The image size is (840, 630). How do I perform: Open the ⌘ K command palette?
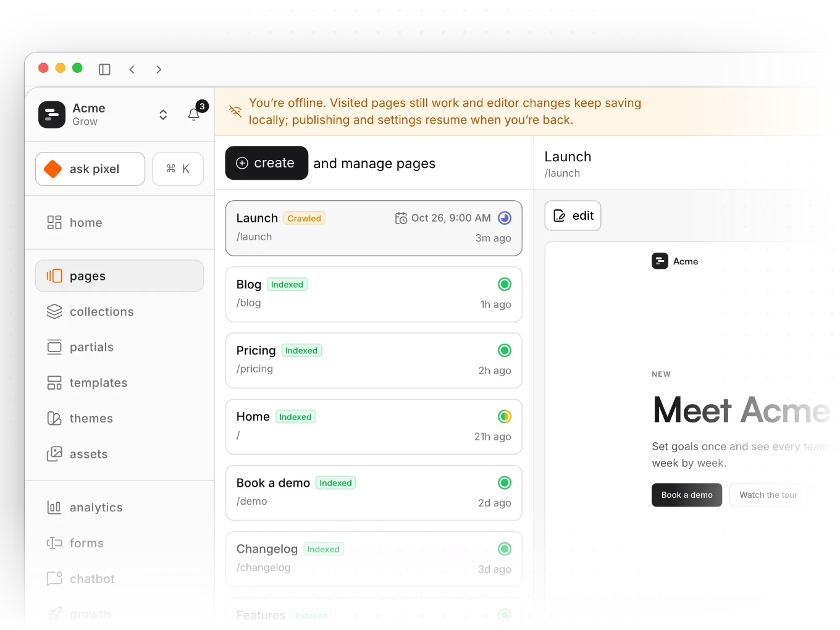coord(178,169)
